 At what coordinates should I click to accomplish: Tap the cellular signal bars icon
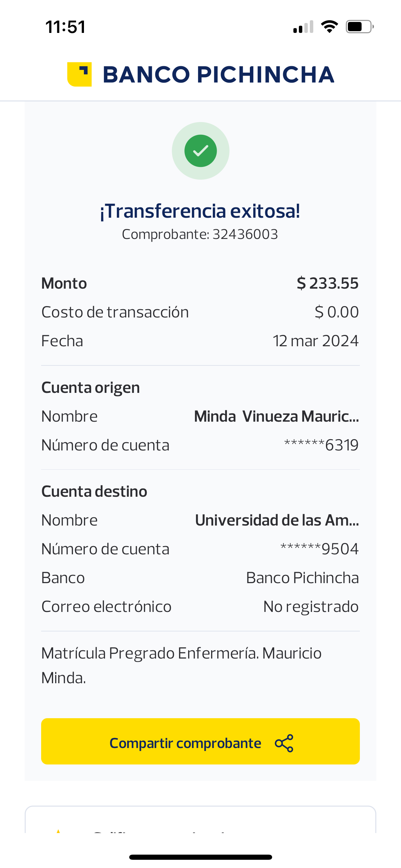click(x=303, y=27)
